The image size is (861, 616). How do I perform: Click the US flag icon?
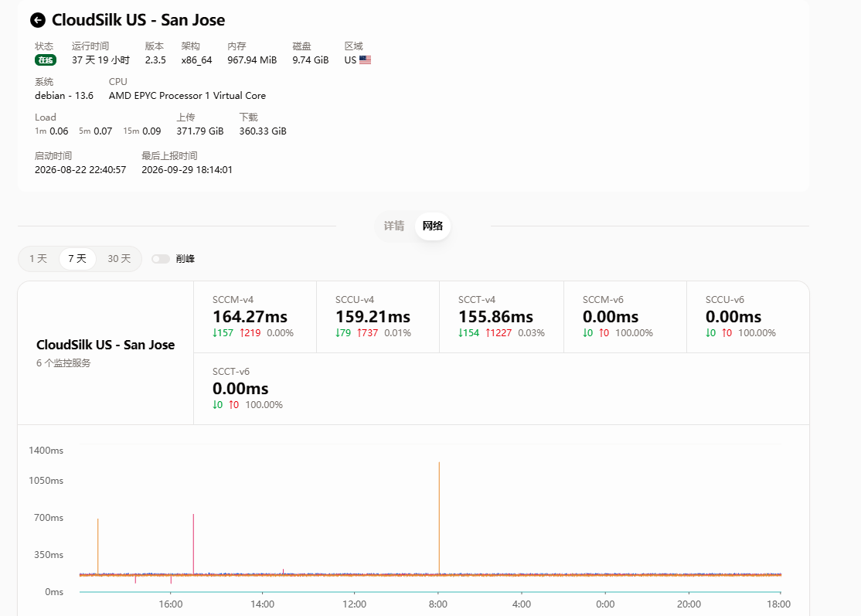pos(365,60)
